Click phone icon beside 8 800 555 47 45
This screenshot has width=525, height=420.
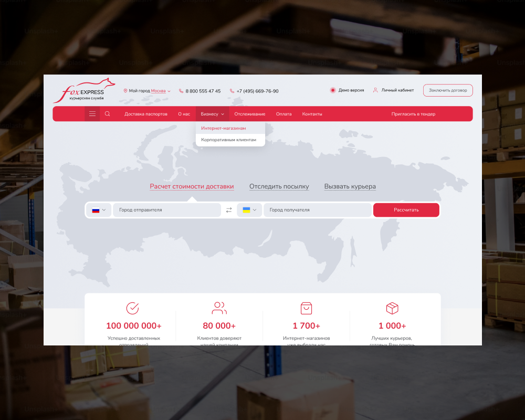tap(181, 91)
